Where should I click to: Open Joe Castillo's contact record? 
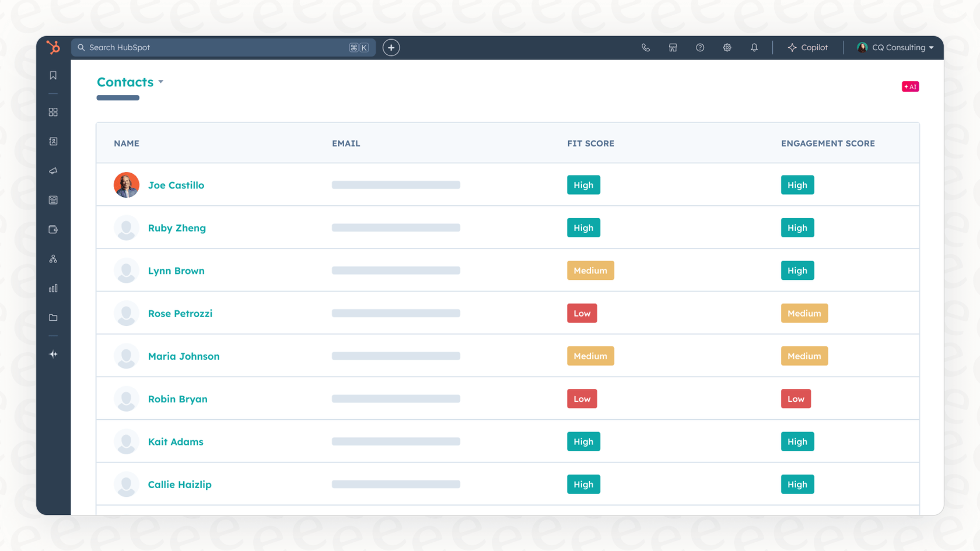[176, 185]
